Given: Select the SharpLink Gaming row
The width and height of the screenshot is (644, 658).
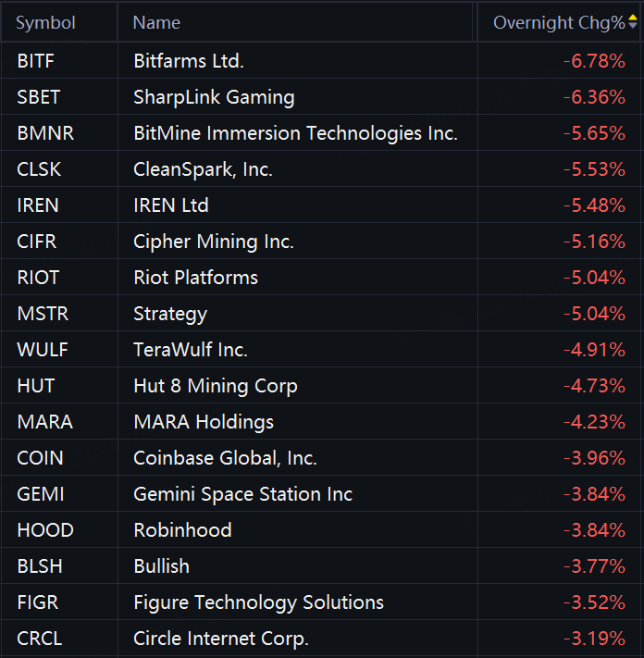Looking at the screenshot, I should coord(214,97).
